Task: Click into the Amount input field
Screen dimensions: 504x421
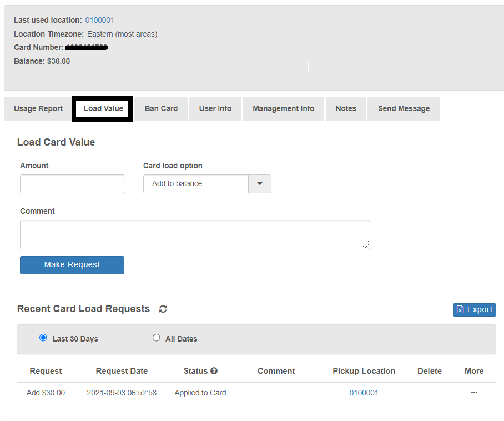Action: [72, 184]
